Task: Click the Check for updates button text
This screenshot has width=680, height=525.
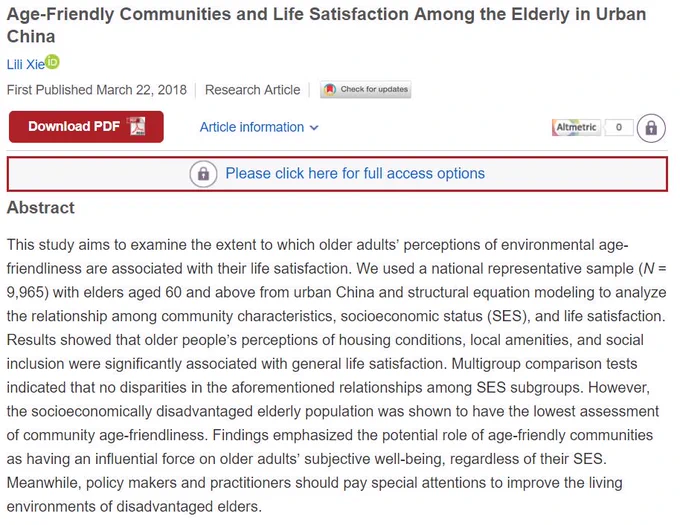Action: coord(374,89)
